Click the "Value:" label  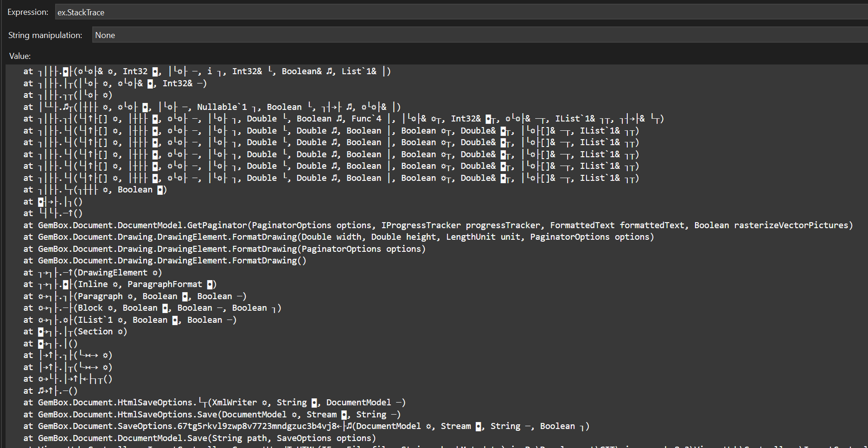point(20,56)
